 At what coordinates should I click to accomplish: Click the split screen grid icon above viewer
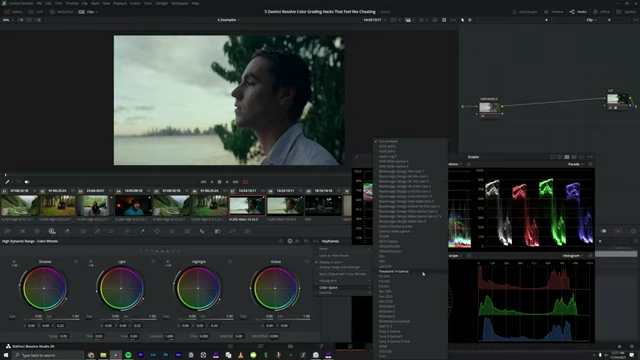(444, 20)
